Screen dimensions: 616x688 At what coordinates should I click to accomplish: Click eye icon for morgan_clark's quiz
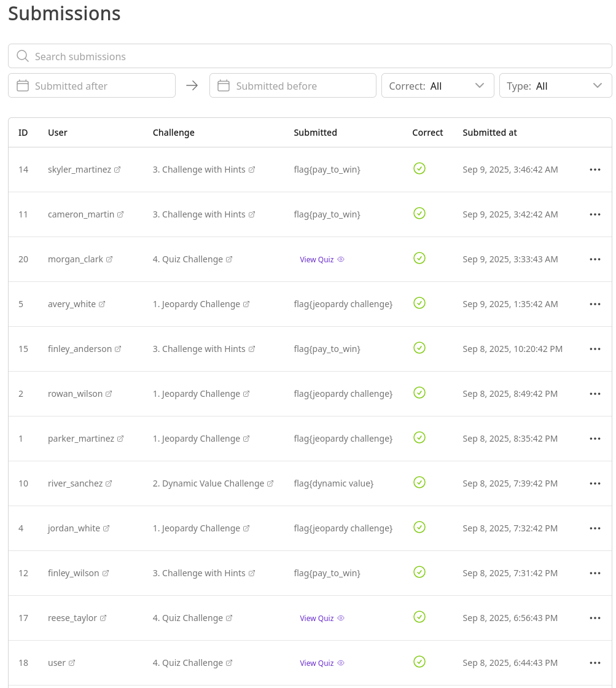click(341, 259)
